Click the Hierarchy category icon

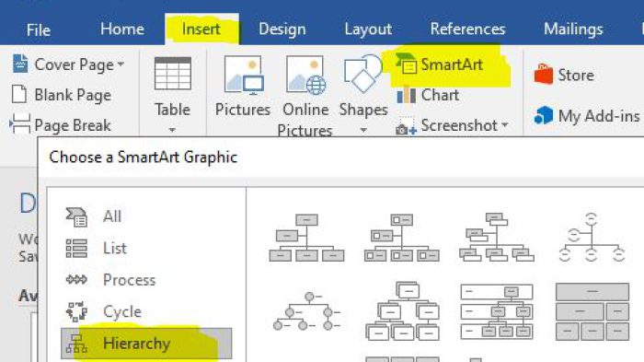point(76,344)
